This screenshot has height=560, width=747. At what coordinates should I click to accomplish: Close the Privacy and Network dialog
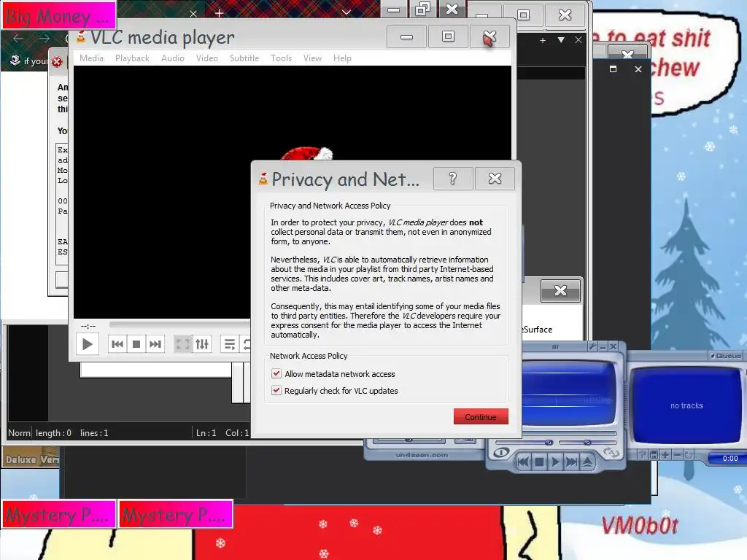[x=495, y=179]
